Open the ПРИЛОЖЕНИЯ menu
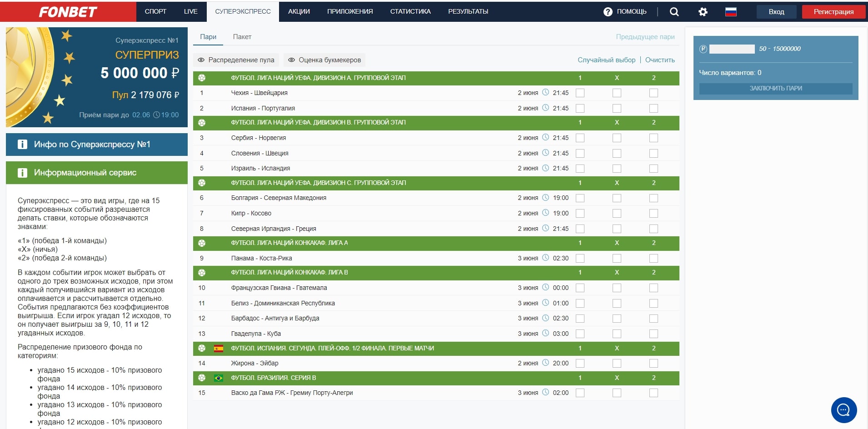868x429 pixels. pyautogui.click(x=350, y=11)
